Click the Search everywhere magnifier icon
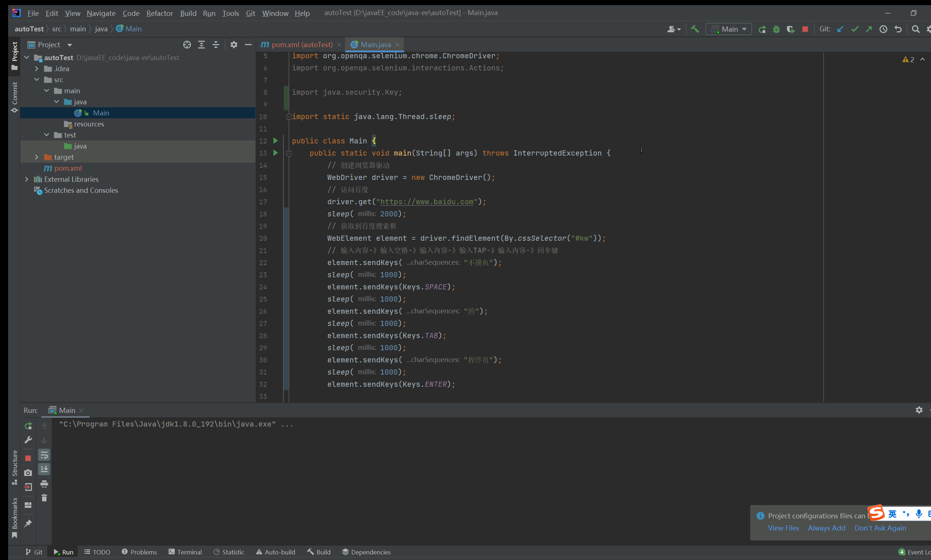 [914, 28]
